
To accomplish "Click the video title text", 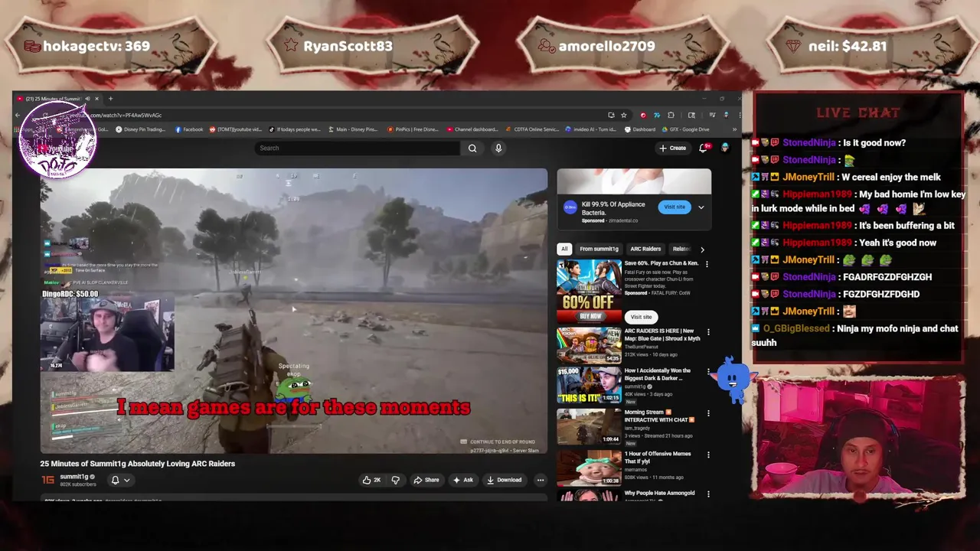I will coord(138,464).
